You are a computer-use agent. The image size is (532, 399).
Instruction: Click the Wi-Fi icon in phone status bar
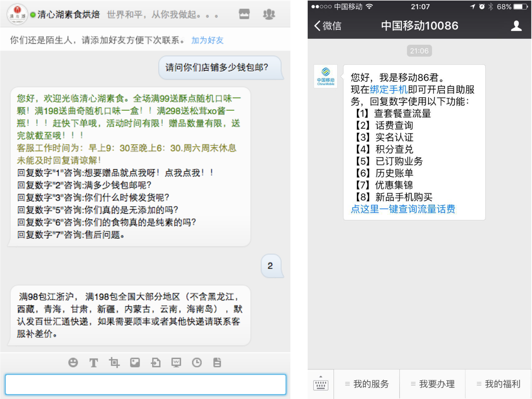pyautogui.click(x=369, y=7)
